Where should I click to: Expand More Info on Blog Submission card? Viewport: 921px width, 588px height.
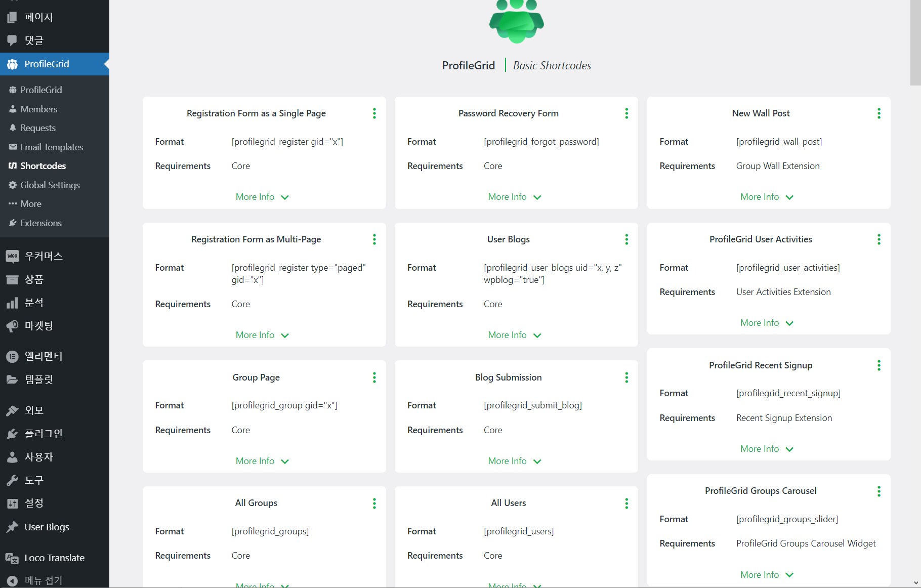tap(515, 461)
